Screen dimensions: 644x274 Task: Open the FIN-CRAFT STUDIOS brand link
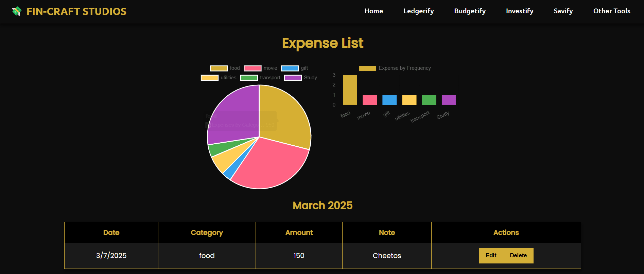click(76, 12)
